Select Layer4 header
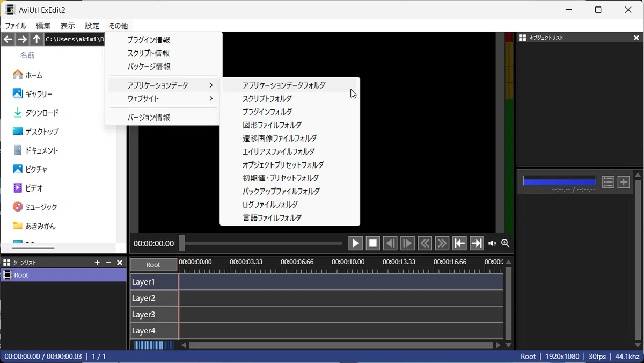 coord(154,331)
